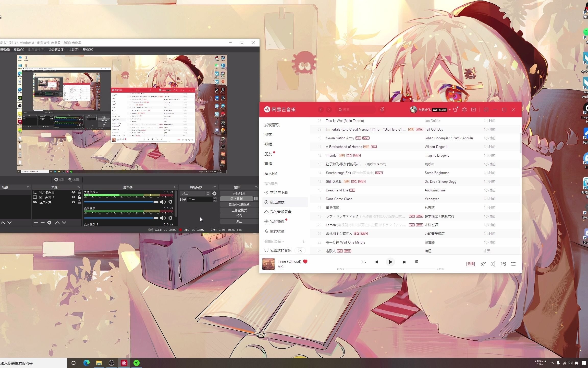Toggle lock of 游戏采集 source
This screenshot has width=588, height=368.
79,202
